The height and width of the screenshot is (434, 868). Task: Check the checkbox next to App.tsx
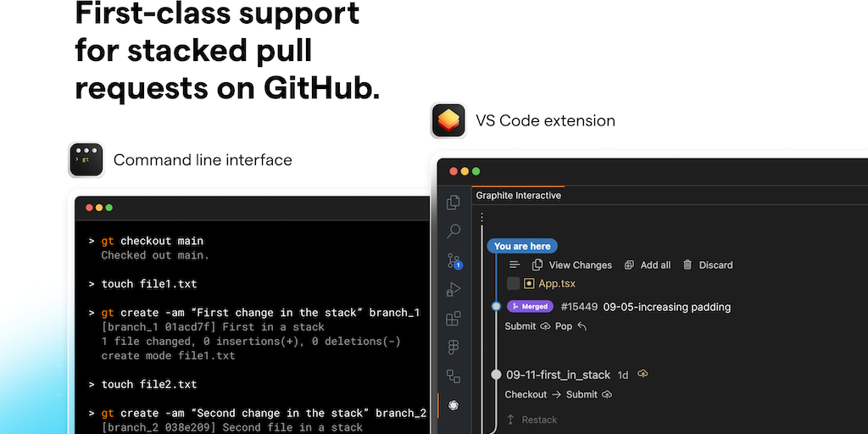[513, 284]
